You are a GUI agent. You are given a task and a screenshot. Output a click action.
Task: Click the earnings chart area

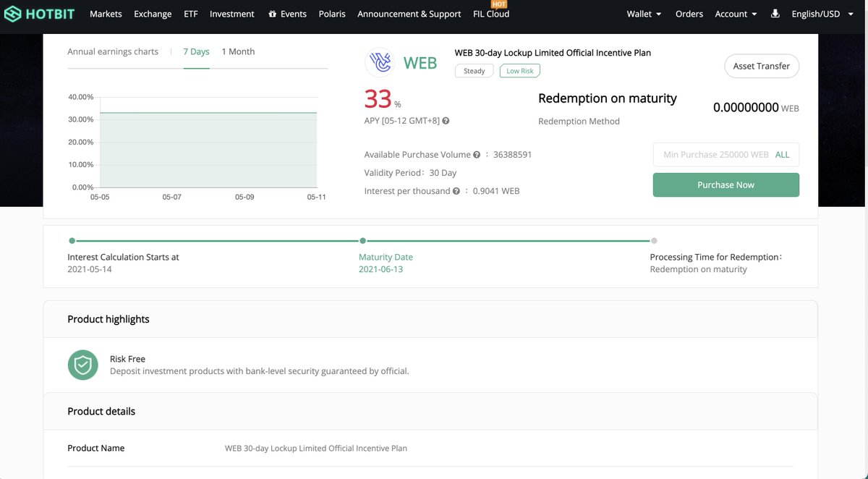208,143
